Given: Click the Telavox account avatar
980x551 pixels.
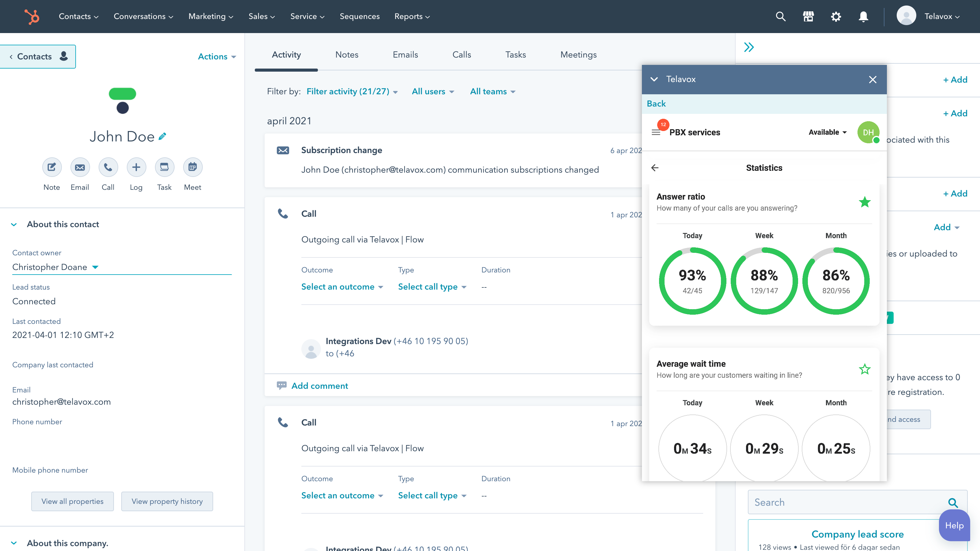Looking at the screenshot, I should point(906,16).
